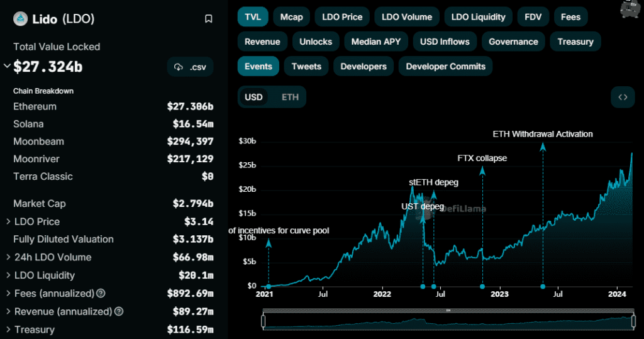Image resolution: width=644 pixels, height=339 pixels.
Task: Click the bookmark icon next to Lido
Action: (x=209, y=19)
